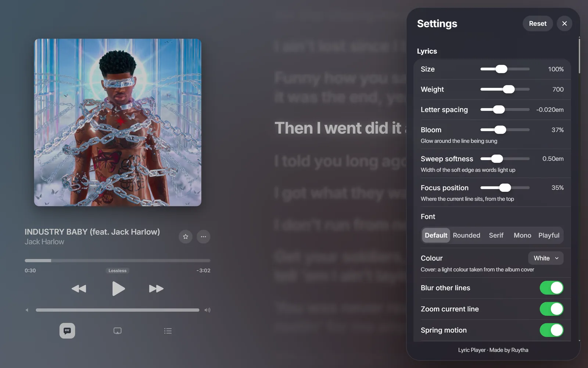Open the queue list icon
The image size is (588, 368).
(x=168, y=331)
